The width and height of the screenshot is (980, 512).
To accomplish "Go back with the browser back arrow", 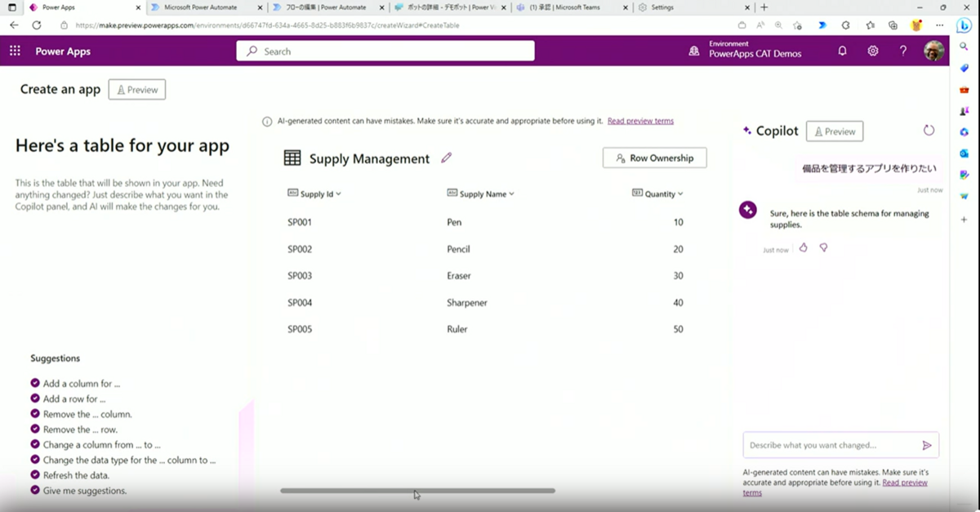I will point(14,25).
